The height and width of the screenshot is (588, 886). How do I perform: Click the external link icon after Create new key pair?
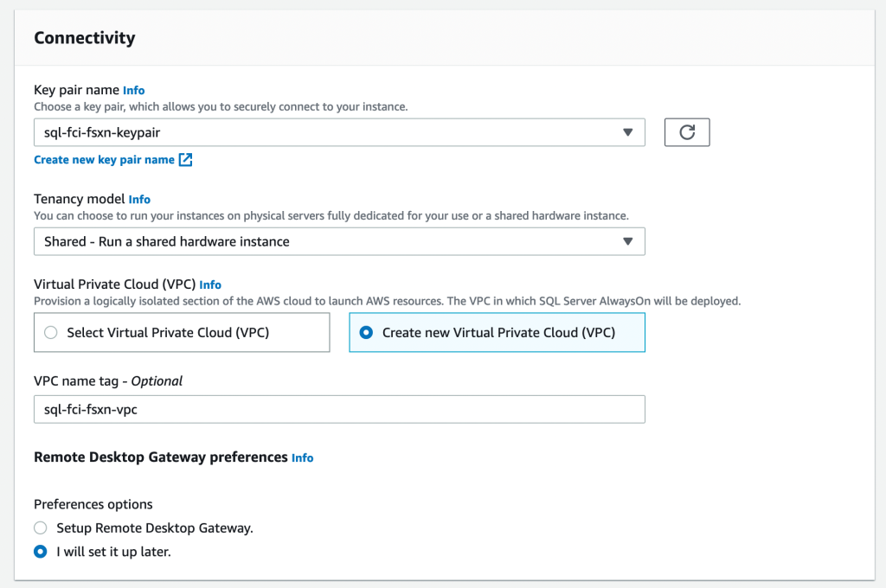tap(184, 160)
